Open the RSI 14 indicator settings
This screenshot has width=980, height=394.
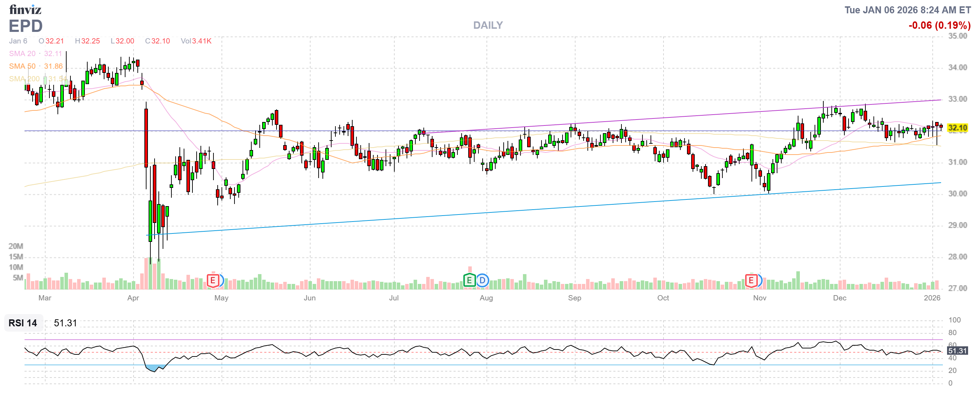tap(23, 323)
